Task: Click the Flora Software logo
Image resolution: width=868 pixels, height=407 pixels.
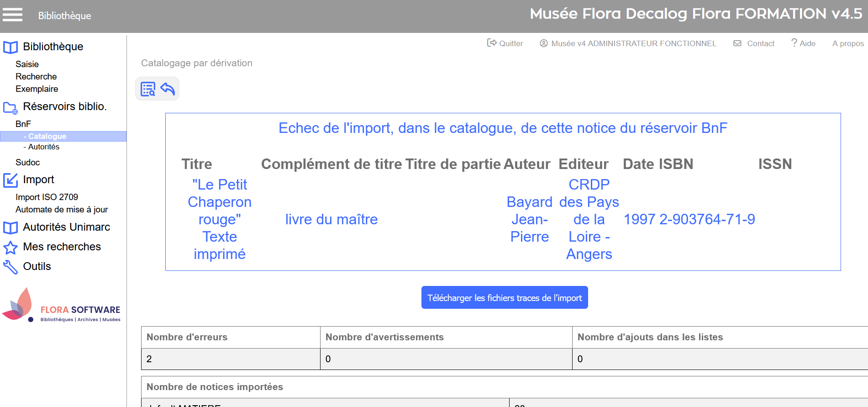Action: point(62,306)
